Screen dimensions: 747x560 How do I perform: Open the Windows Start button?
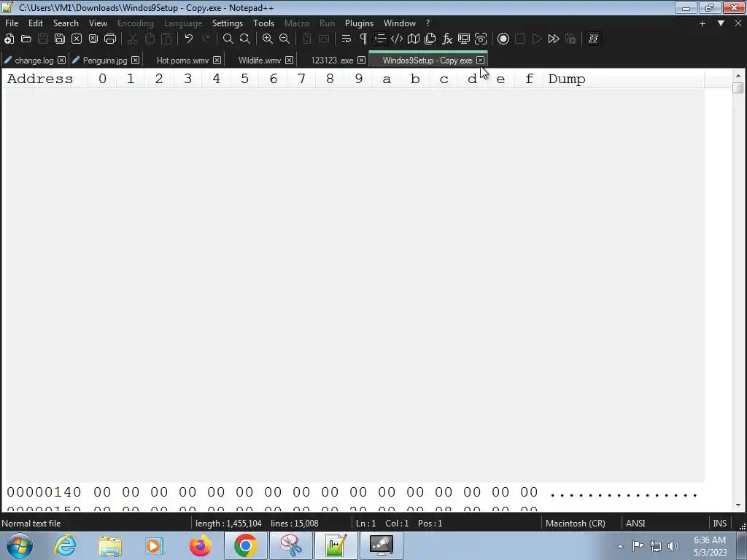20,545
